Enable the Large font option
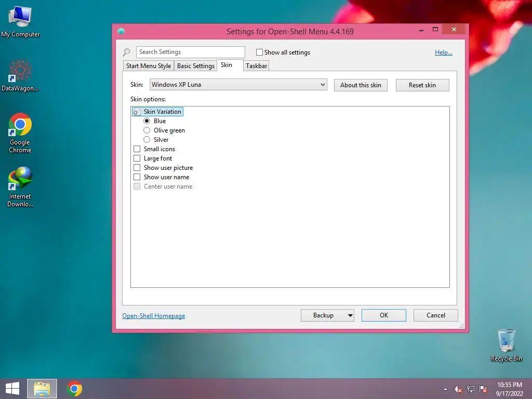This screenshot has height=399, width=532. pos(137,158)
